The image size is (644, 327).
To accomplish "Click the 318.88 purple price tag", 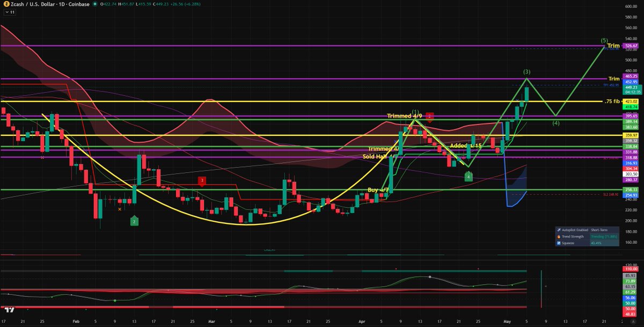I will (x=631, y=157).
